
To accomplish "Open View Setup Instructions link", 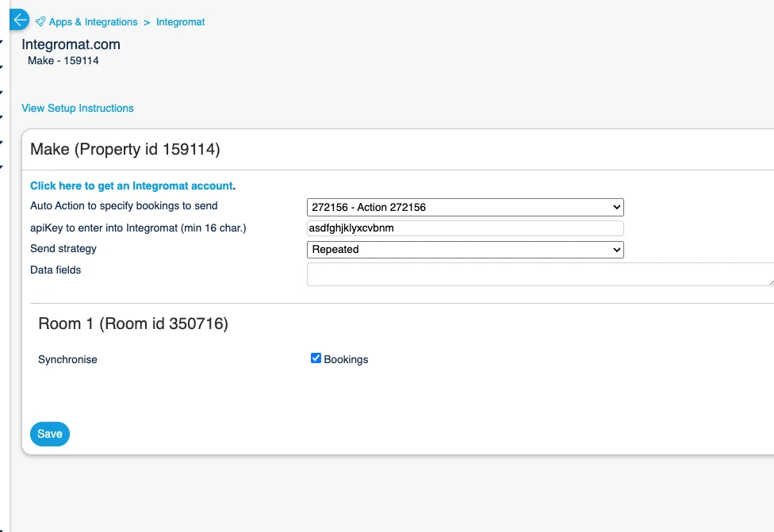I will [78, 108].
